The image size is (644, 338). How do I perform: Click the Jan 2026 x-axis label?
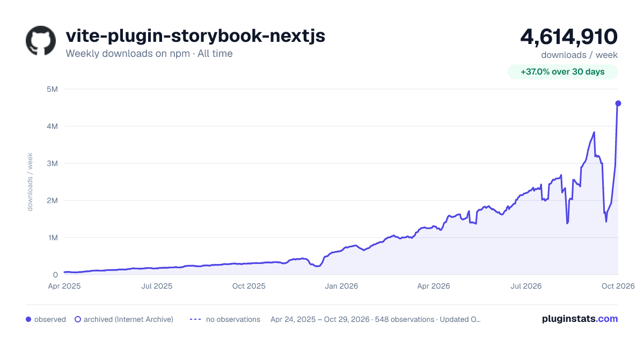pos(342,286)
